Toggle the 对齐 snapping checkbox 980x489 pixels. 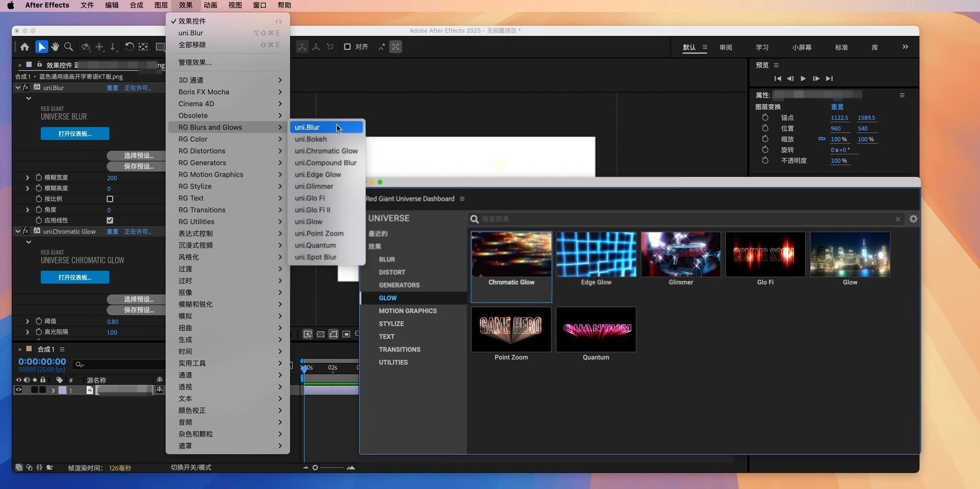click(347, 47)
